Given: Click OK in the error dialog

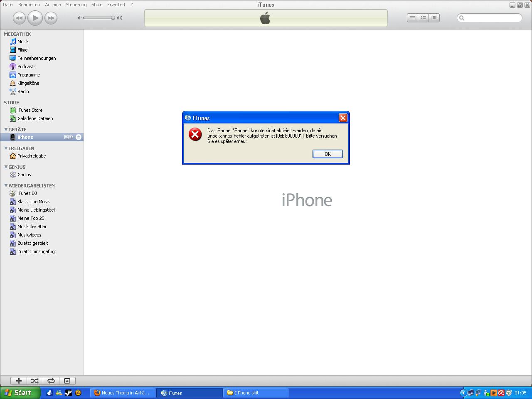Looking at the screenshot, I should click(328, 154).
